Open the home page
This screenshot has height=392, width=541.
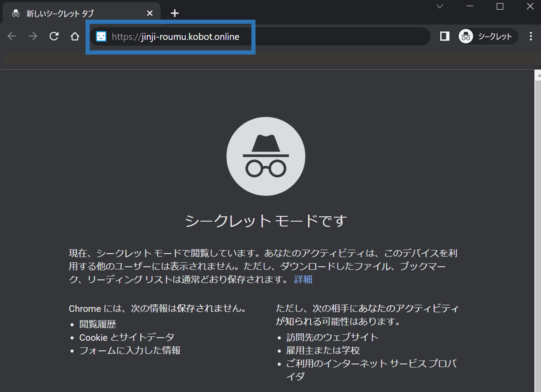point(75,36)
